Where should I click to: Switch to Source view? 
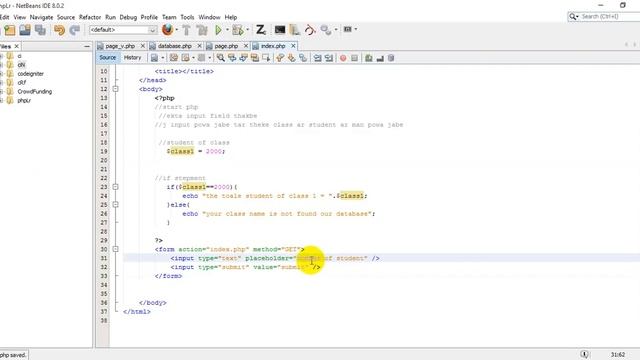click(x=108, y=58)
